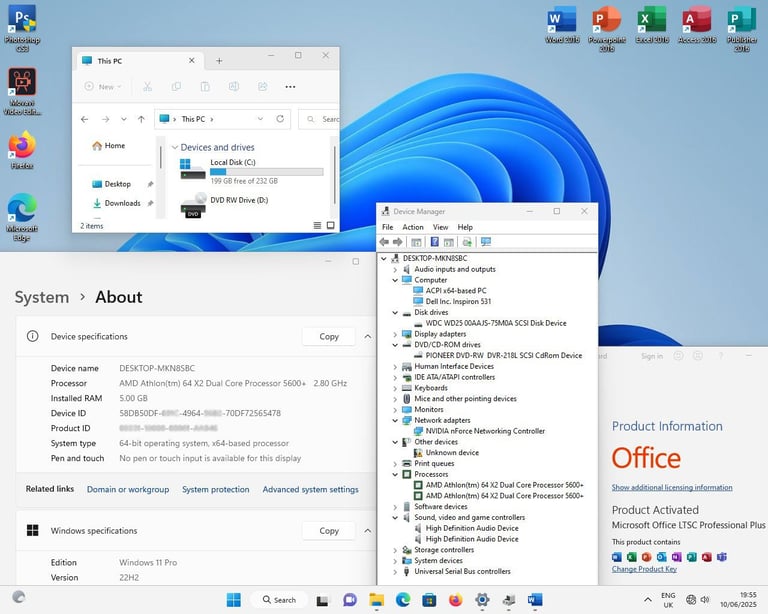Open the Action menu in Device Manager

pyautogui.click(x=413, y=227)
